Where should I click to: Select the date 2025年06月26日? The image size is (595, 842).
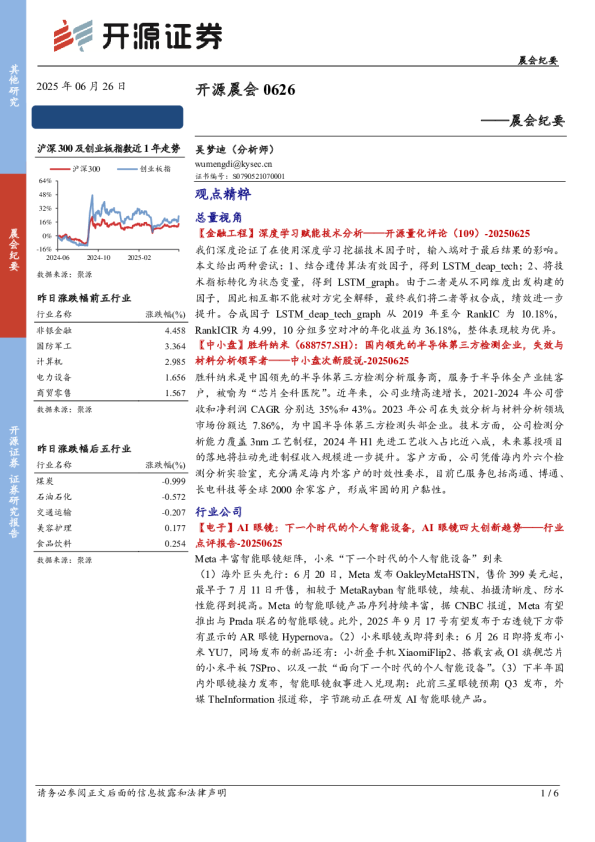click(x=81, y=86)
